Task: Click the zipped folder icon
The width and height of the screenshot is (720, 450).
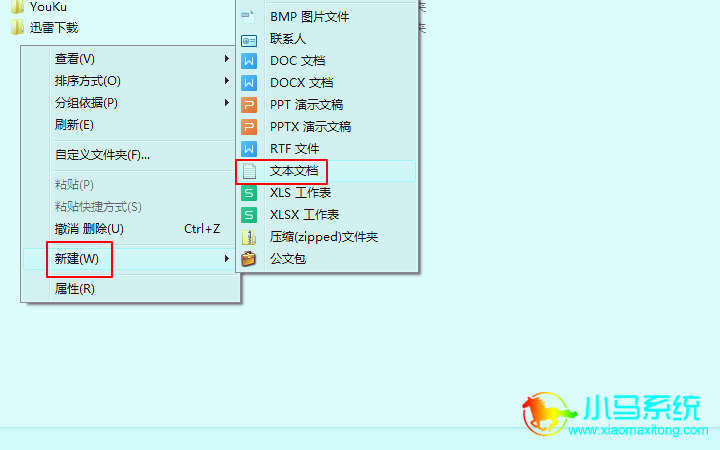Action: pyautogui.click(x=248, y=237)
